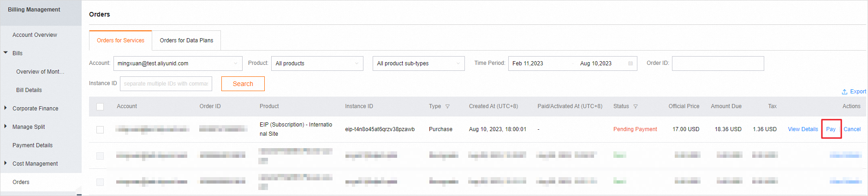Screen dimensions: 868x196
Task: Click Cancel link for the pending order
Action: click(x=852, y=129)
